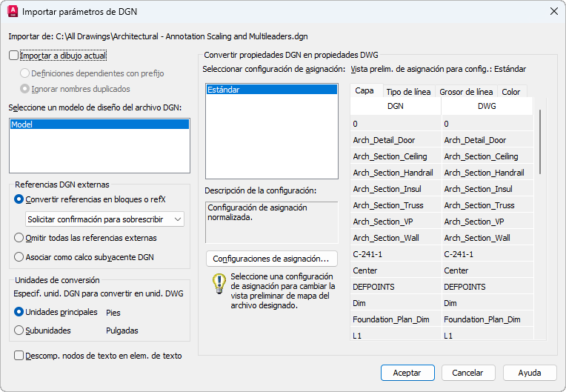The height and width of the screenshot is (392, 566).
Task: Close the Importar parámetros de DGN dialog
Action: coord(553,11)
